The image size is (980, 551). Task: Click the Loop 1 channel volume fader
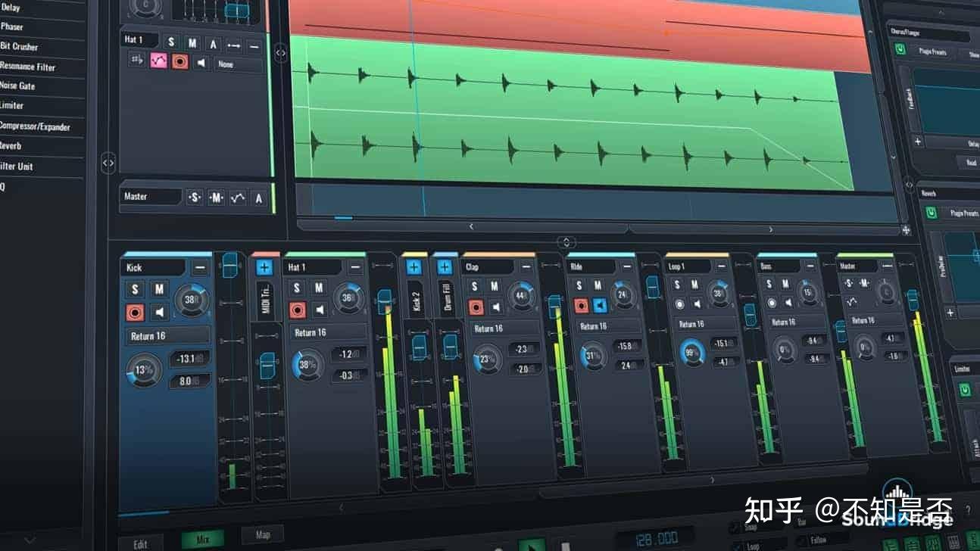coord(751,314)
